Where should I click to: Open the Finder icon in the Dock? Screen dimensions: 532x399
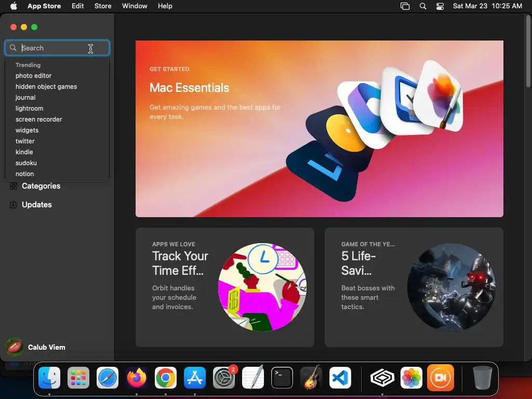coord(49,378)
